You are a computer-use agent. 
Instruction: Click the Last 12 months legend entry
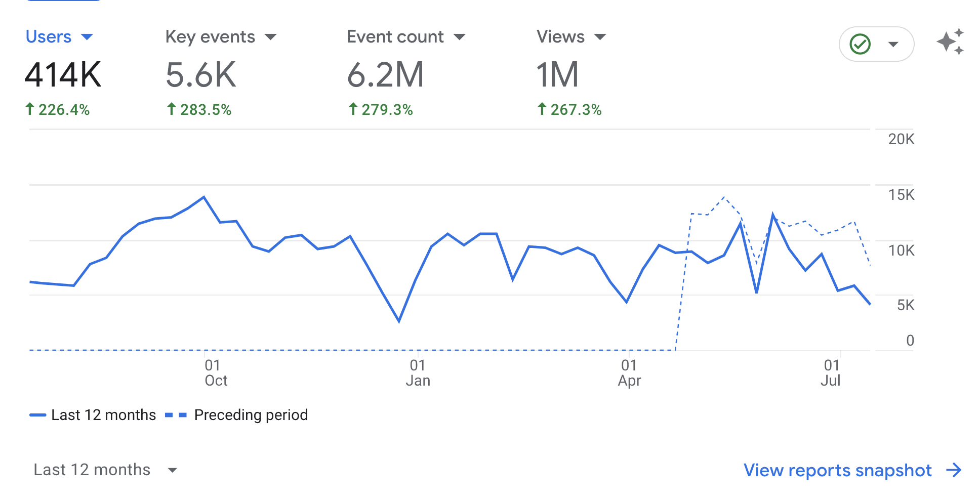[x=93, y=415]
